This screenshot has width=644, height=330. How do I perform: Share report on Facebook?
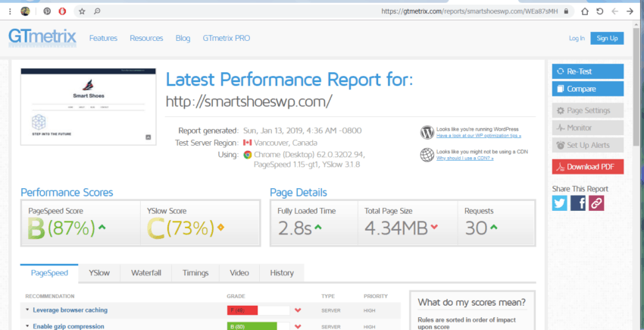(x=578, y=203)
